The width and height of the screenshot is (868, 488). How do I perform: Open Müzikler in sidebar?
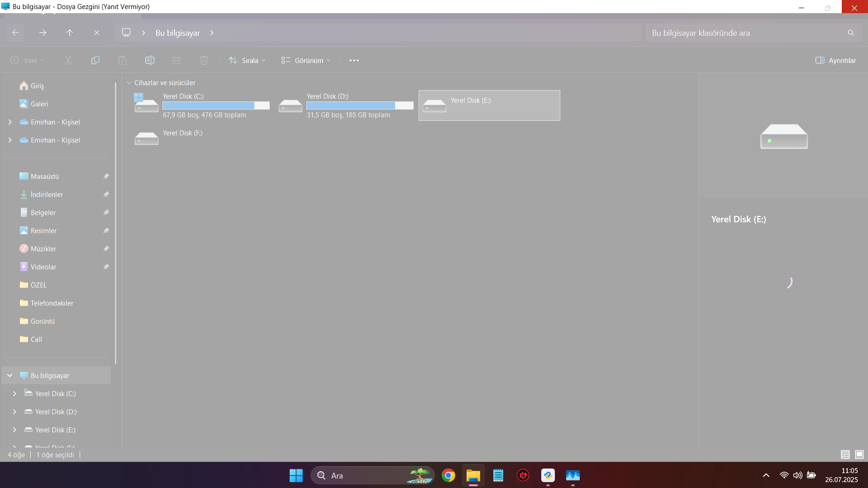pyautogui.click(x=56, y=249)
